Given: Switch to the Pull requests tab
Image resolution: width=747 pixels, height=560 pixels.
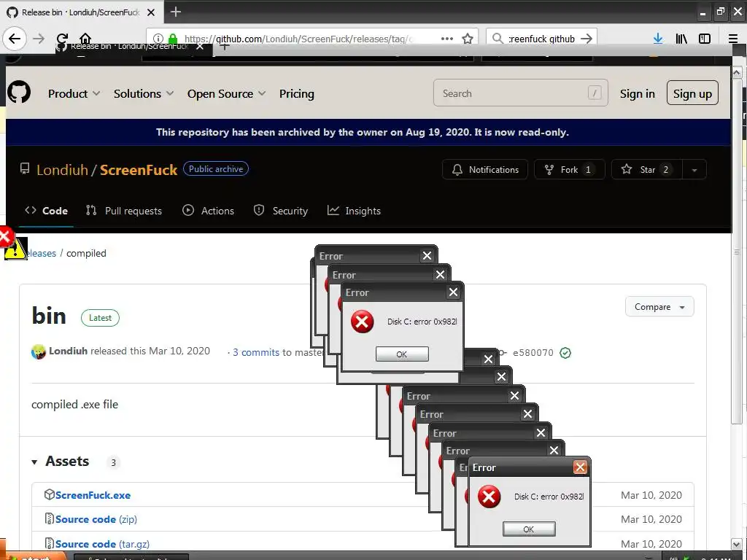Looking at the screenshot, I should tap(124, 211).
